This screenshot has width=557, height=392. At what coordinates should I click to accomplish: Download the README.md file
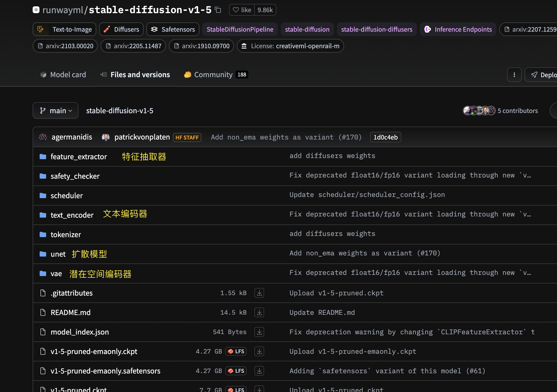[259, 312]
